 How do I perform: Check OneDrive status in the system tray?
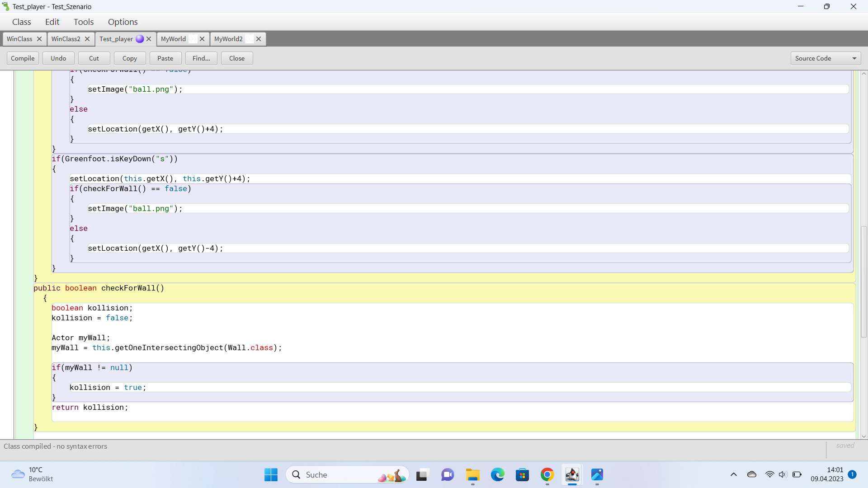click(751, 474)
